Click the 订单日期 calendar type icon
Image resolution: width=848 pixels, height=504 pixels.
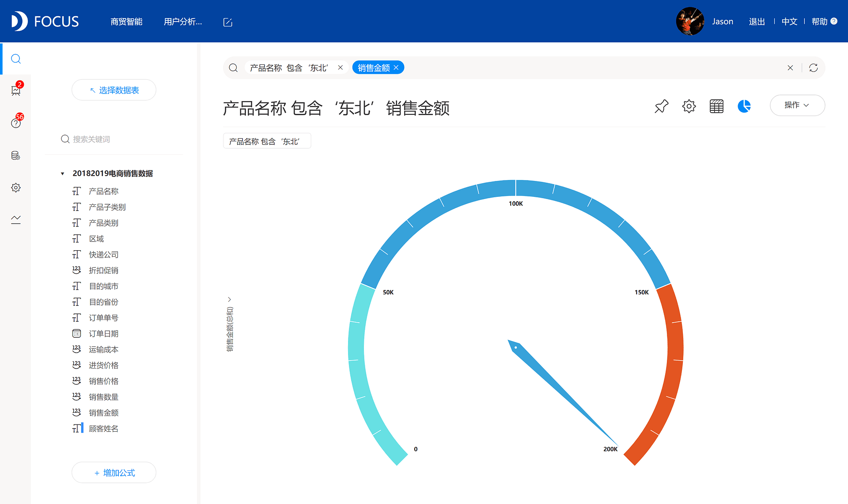(x=76, y=334)
